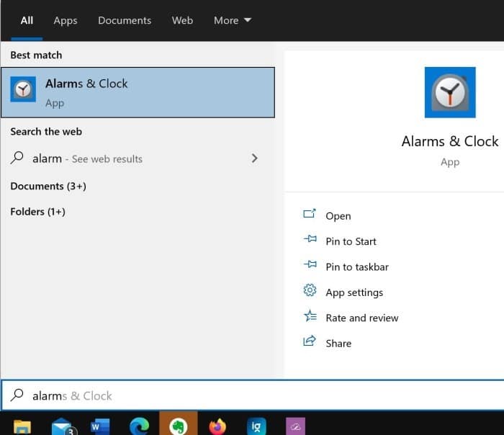Select Share option
504x435 pixels.
(x=338, y=344)
